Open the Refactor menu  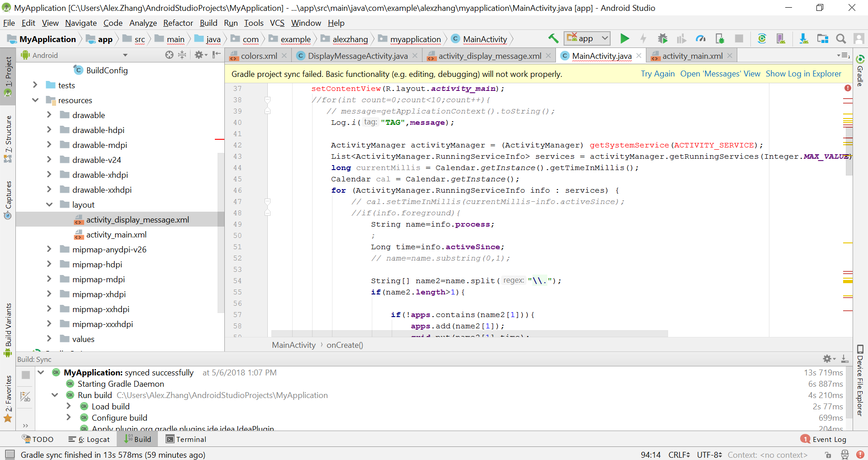(178, 23)
